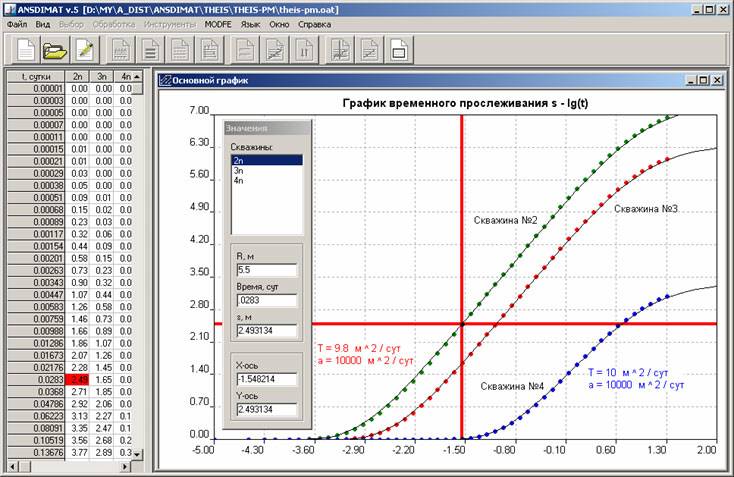Click the Основной график window title icon
The image size is (734, 477).
tap(164, 81)
